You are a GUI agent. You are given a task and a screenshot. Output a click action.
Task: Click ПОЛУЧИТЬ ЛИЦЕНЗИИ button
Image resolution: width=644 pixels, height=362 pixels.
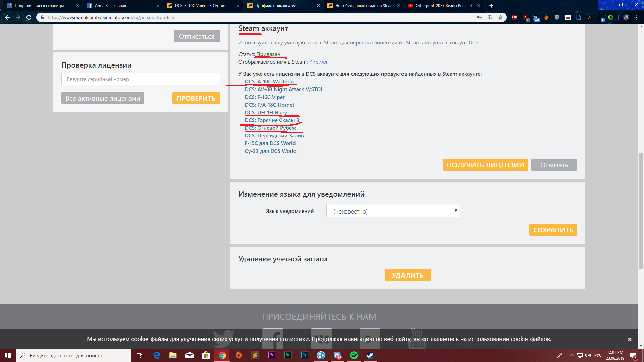point(485,165)
